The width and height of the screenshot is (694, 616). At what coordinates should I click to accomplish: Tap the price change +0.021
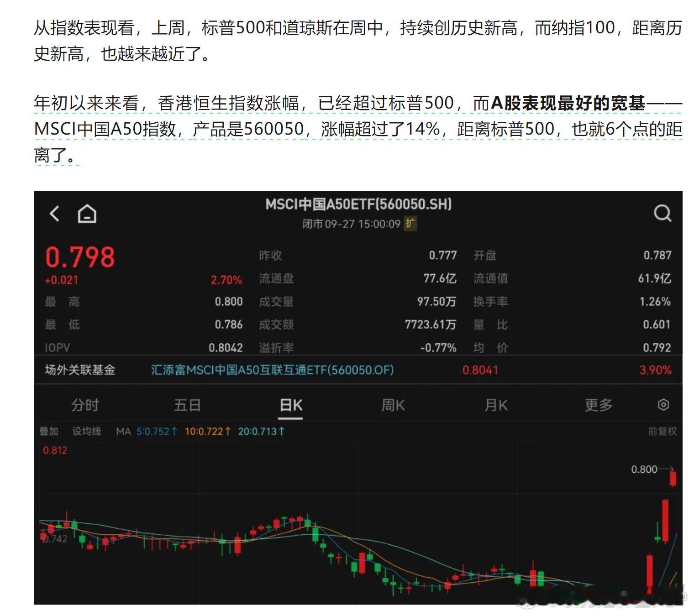pos(62,280)
